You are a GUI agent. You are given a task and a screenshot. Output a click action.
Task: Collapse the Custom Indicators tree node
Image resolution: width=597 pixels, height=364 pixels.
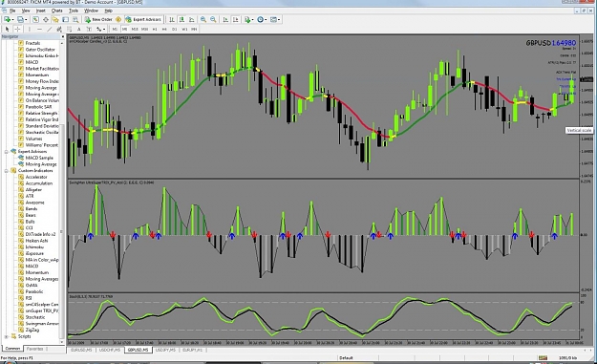pos(6,171)
